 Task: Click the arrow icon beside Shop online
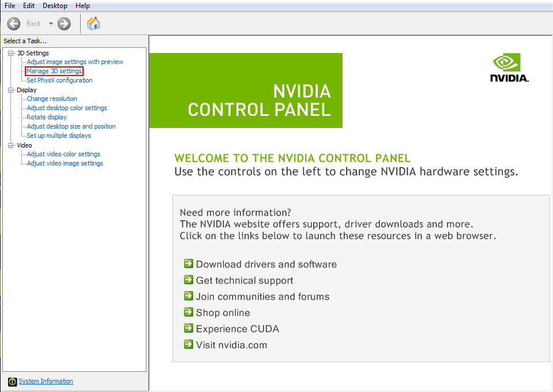tap(189, 312)
